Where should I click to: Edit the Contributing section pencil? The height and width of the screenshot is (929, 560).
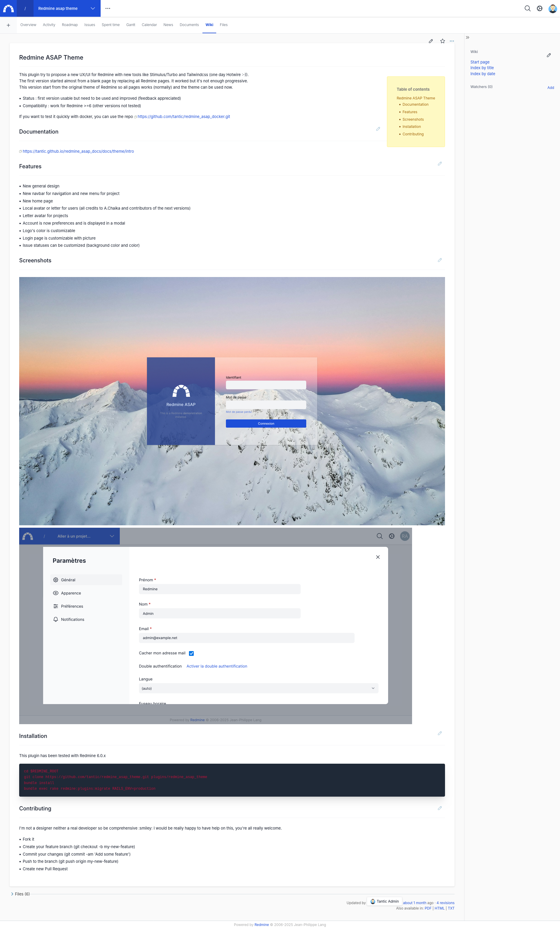440,808
